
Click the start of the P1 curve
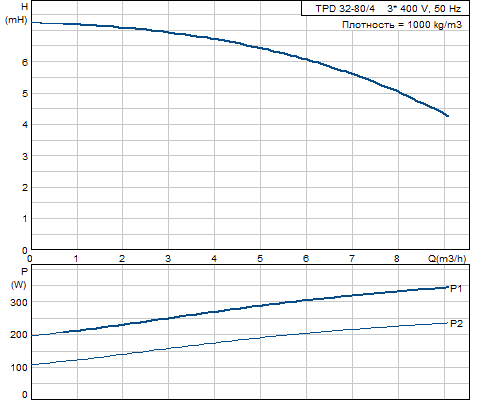pyautogui.click(x=33, y=335)
